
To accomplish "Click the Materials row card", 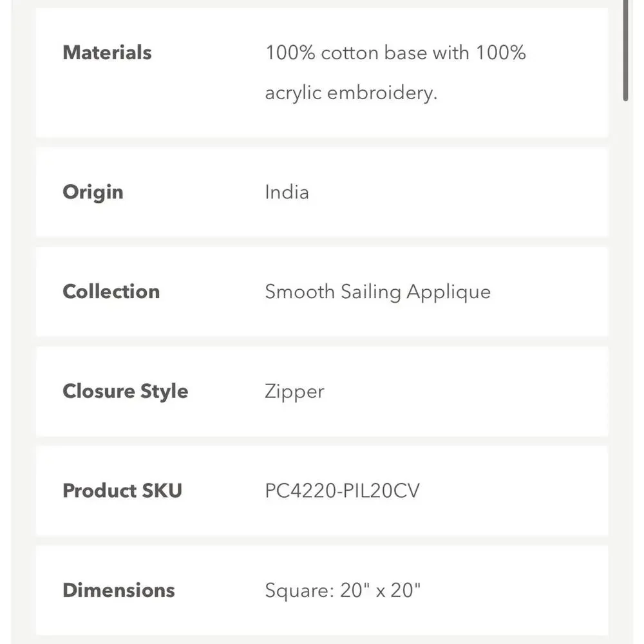I will [x=321, y=72].
